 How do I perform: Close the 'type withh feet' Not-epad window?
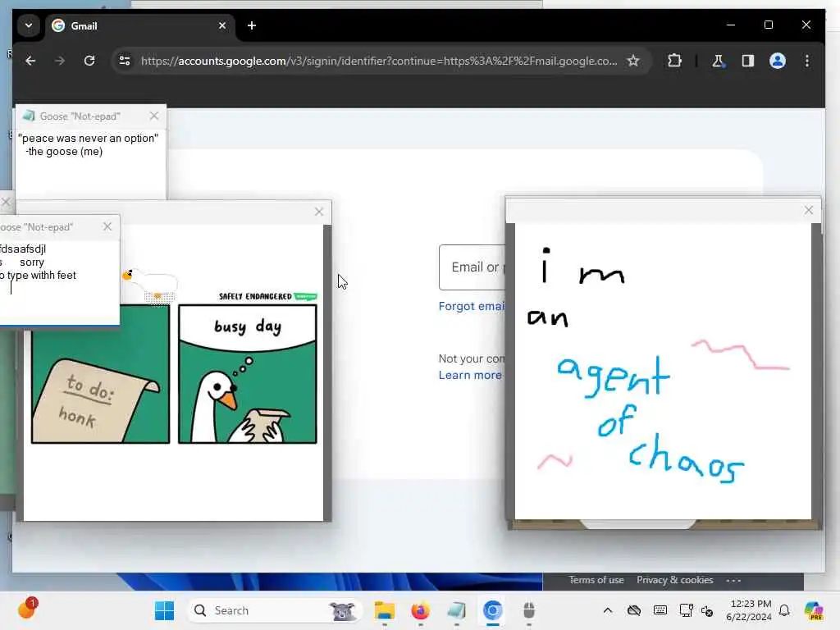tap(107, 226)
